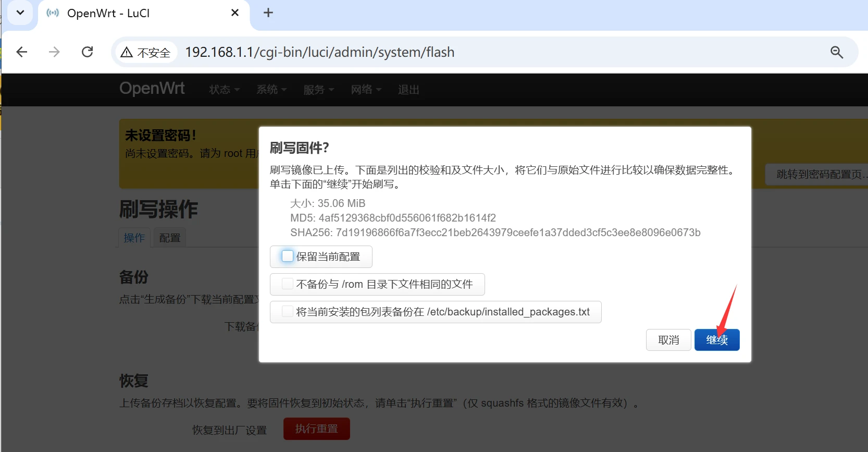Click the not-secure warning badge

click(x=146, y=53)
